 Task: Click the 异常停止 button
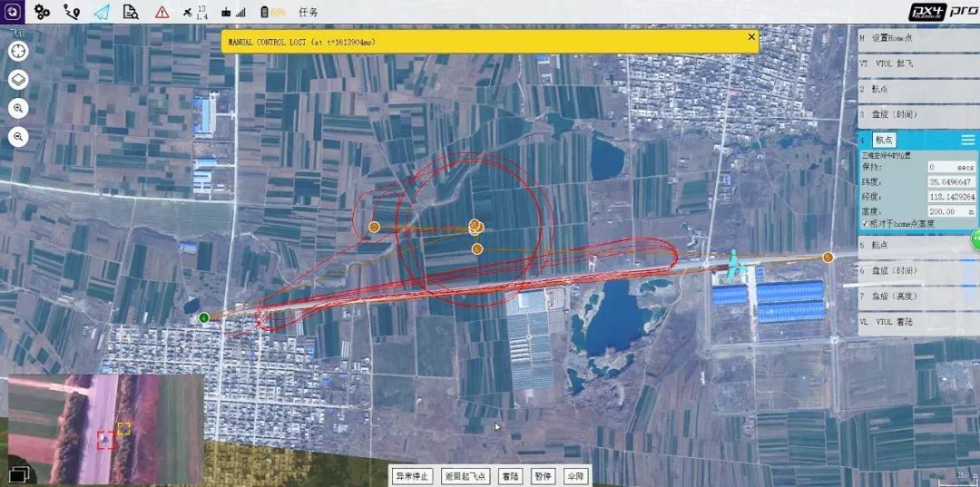tap(414, 476)
